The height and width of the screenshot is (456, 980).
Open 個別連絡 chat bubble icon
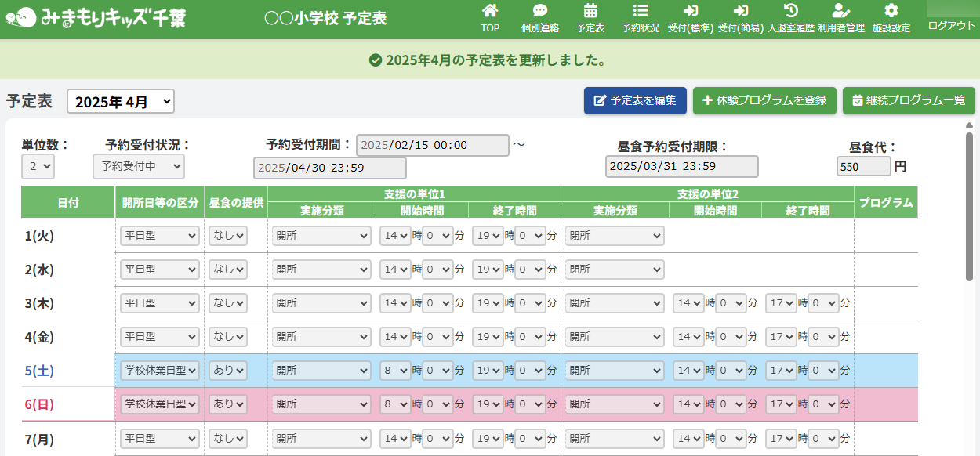540,11
